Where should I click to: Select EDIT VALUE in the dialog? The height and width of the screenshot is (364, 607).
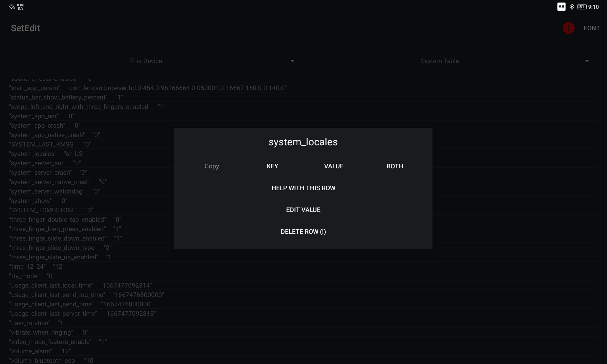point(303,210)
